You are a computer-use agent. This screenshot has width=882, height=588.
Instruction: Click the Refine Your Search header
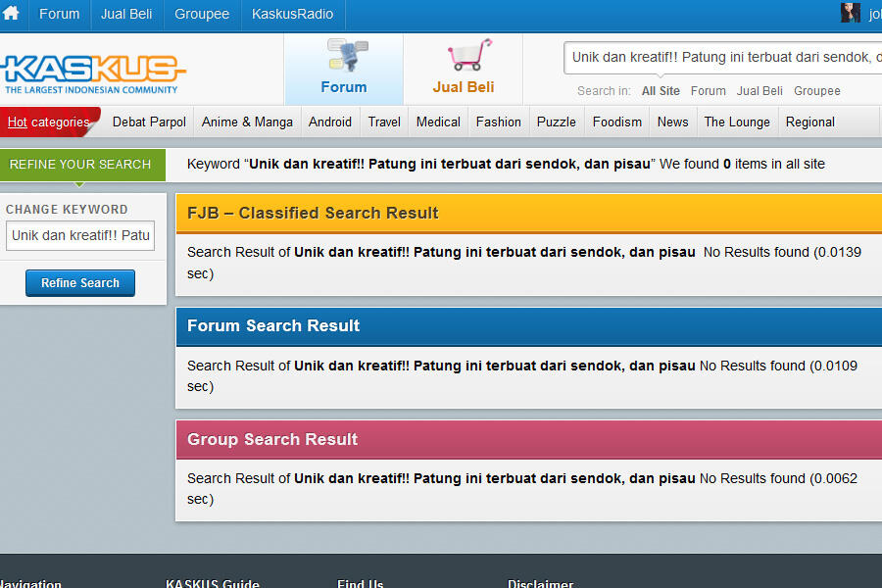pos(82,165)
